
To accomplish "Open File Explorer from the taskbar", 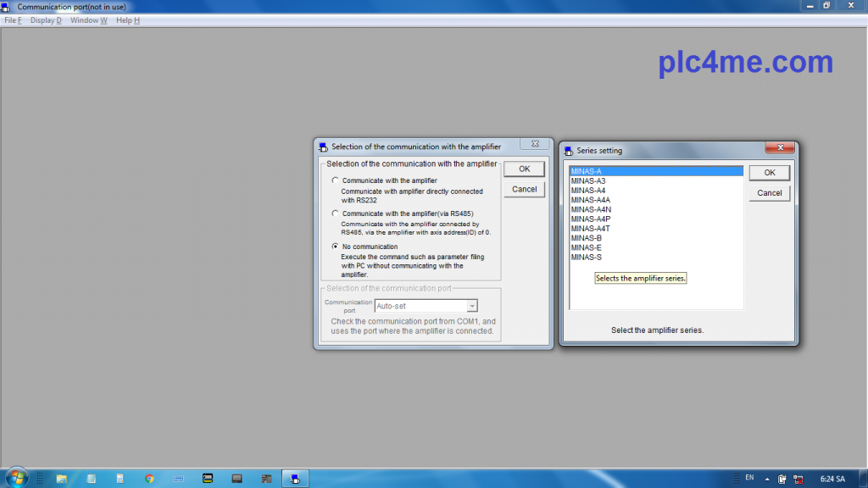I will 62,479.
